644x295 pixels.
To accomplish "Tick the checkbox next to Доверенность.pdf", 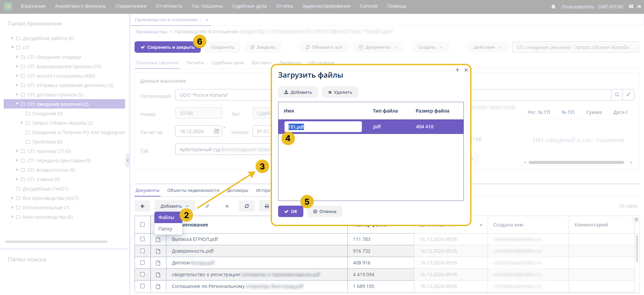I will [x=143, y=251].
